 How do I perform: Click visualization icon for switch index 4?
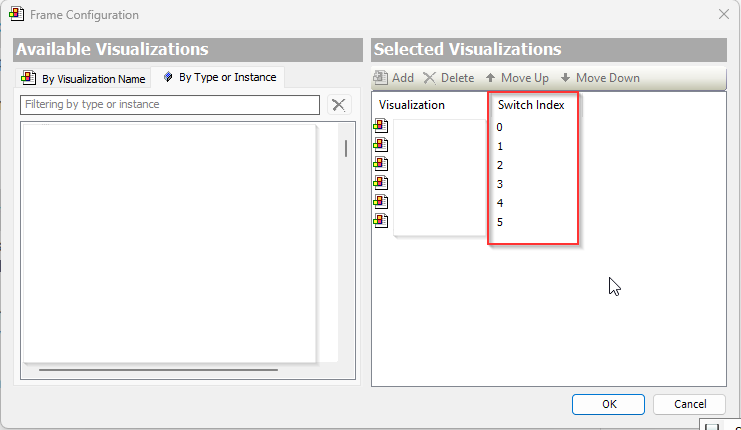[x=381, y=202]
